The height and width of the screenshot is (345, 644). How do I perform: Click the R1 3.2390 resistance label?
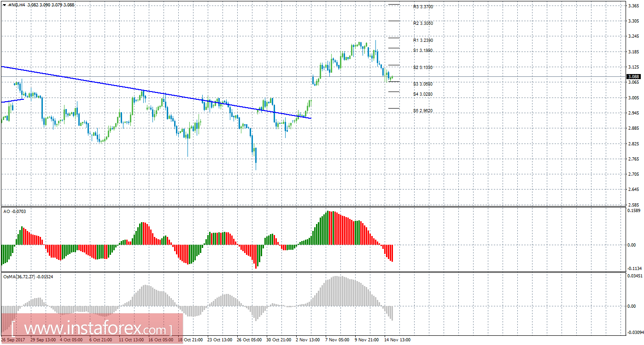(423, 40)
